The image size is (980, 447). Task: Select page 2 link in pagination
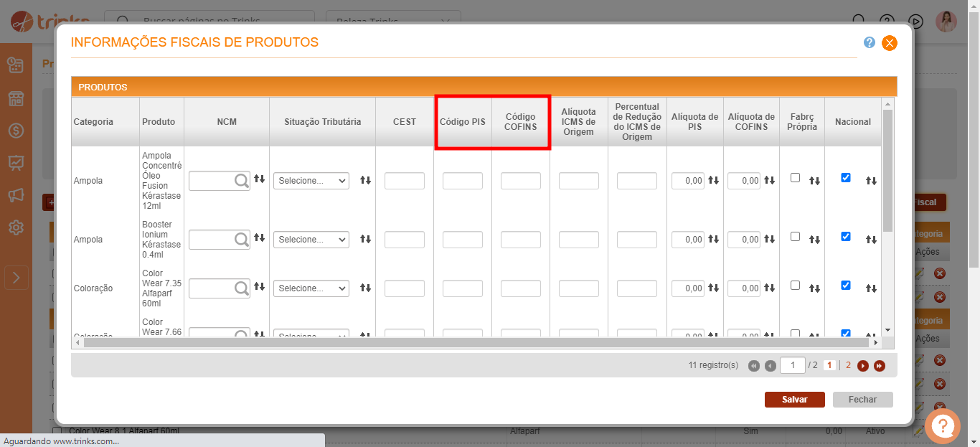point(848,365)
